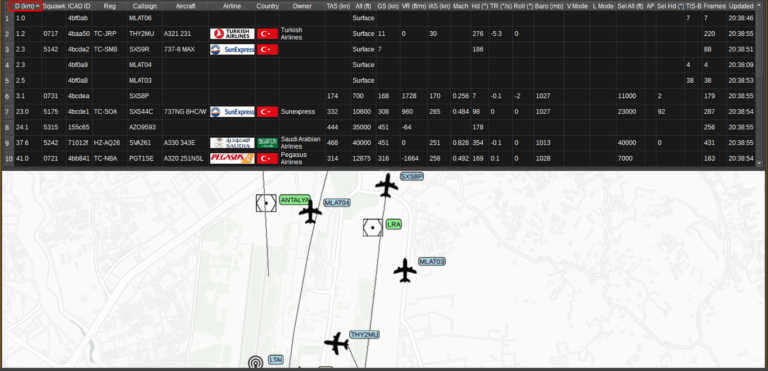Sort table by Frames column header
The height and width of the screenshot is (371, 768).
coord(714,6)
